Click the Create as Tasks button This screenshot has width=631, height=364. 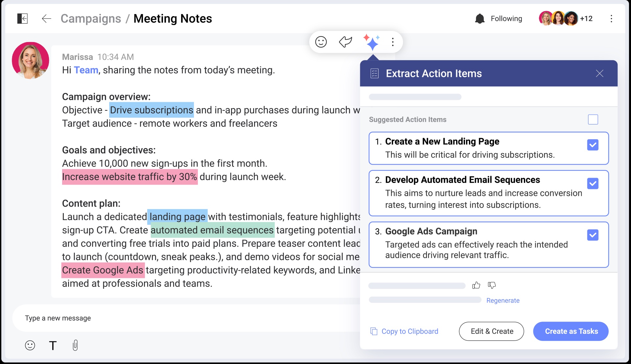(x=571, y=331)
